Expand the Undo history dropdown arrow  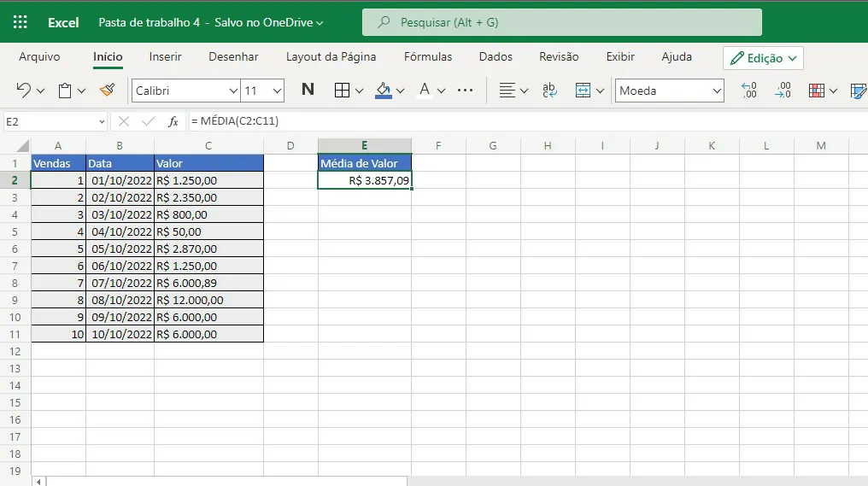pos(40,91)
